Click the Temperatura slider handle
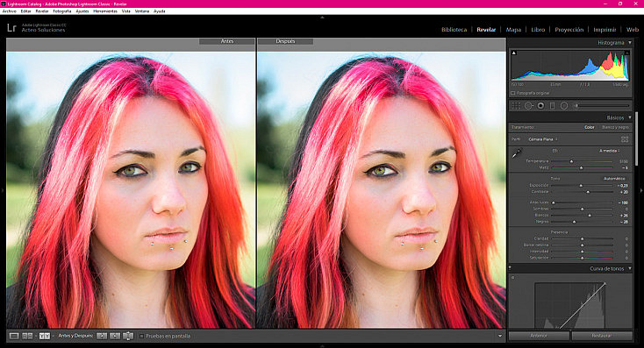The image size is (644, 348). pos(571,161)
